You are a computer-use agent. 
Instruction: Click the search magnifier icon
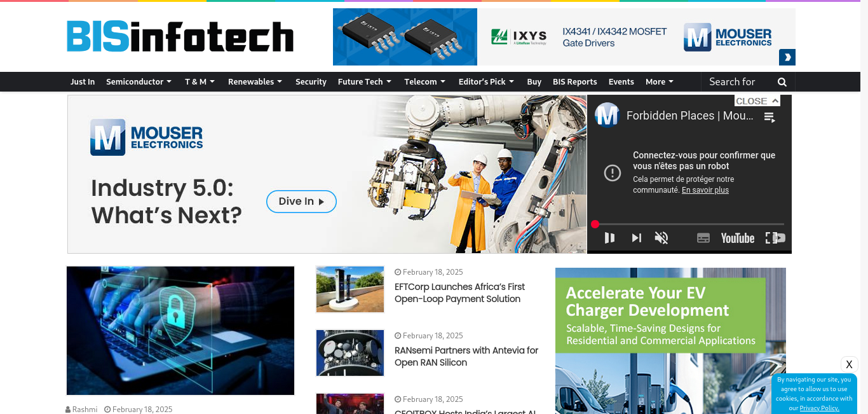point(782,82)
